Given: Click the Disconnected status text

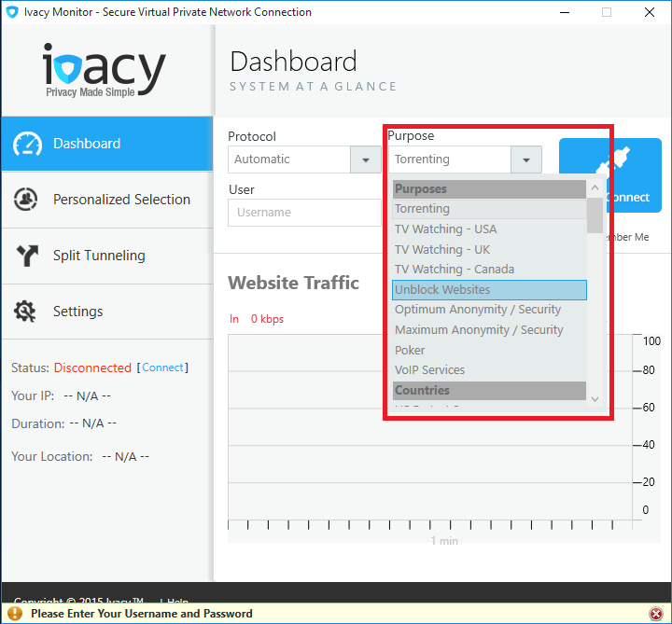Looking at the screenshot, I should [x=92, y=367].
